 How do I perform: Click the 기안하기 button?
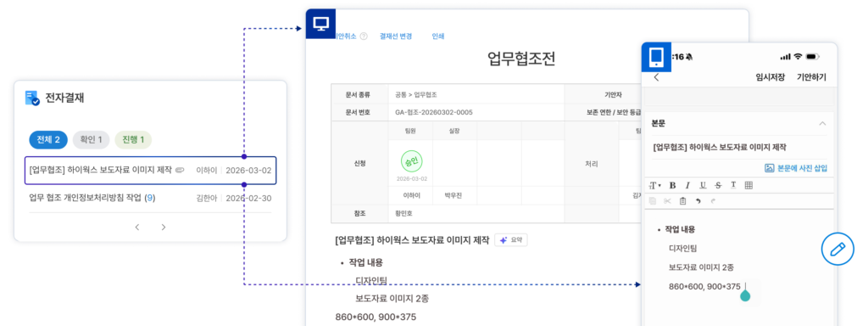(811, 77)
